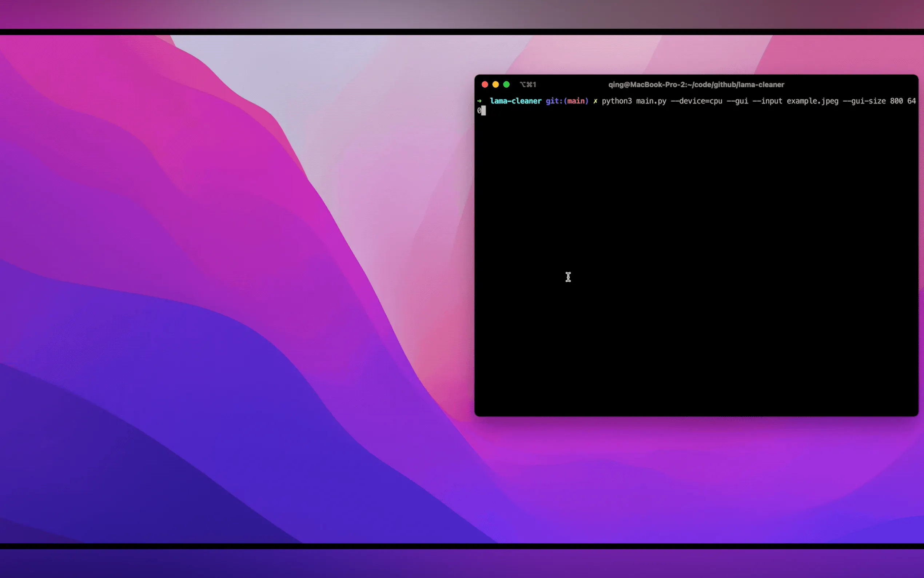The height and width of the screenshot is (578, 924).
Task: Click the --device=cpu argument
Action: click(696, 101)
